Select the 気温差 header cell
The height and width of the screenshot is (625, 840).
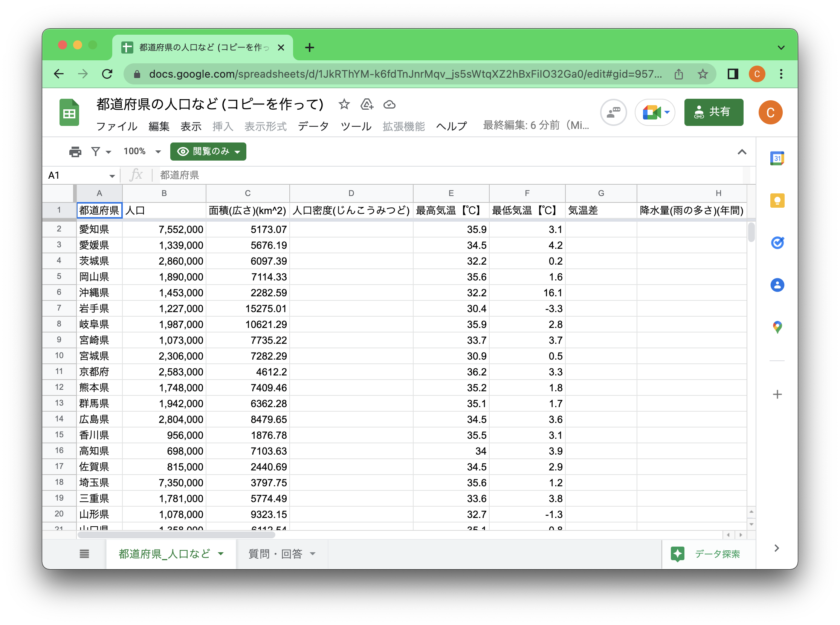point(601,210)
